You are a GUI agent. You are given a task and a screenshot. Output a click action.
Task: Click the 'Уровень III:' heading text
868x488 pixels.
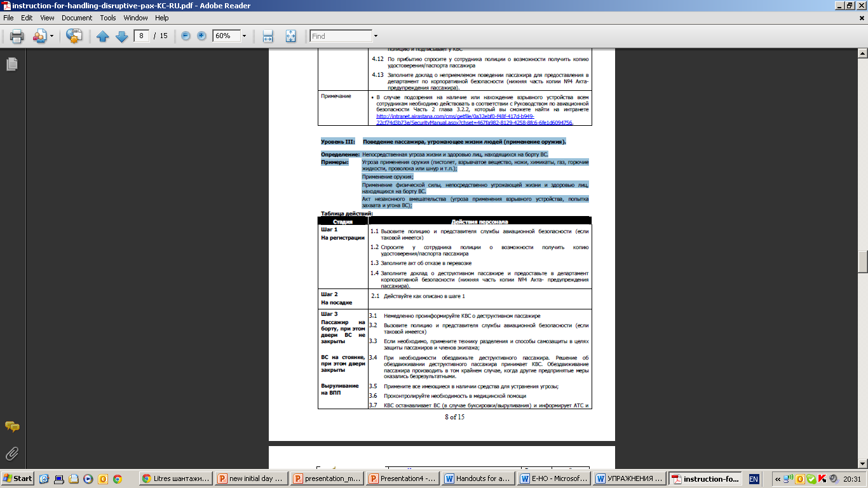pyautogui.click(x=337, y=141)
